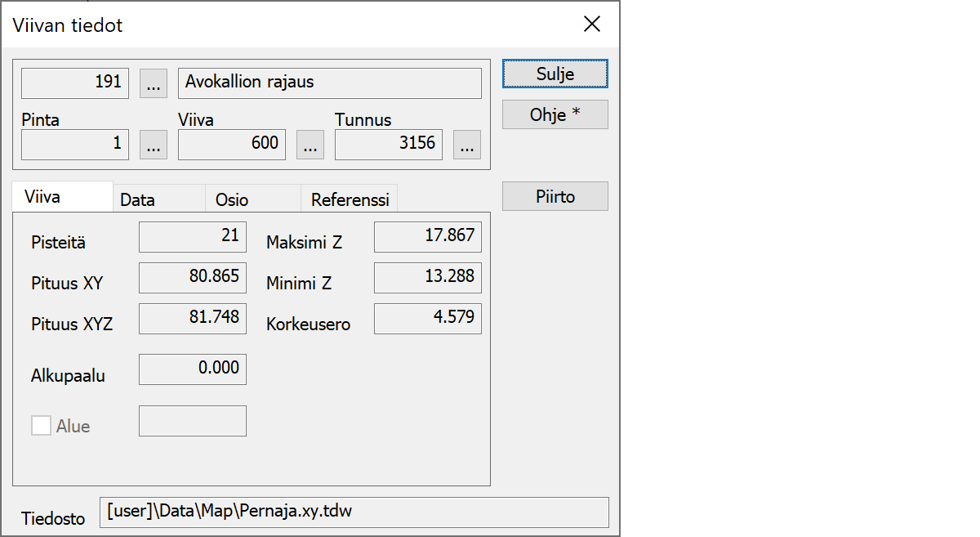The image size is (980, 537).
Task: Click the Ohje * help button
Action: [555, 114]
